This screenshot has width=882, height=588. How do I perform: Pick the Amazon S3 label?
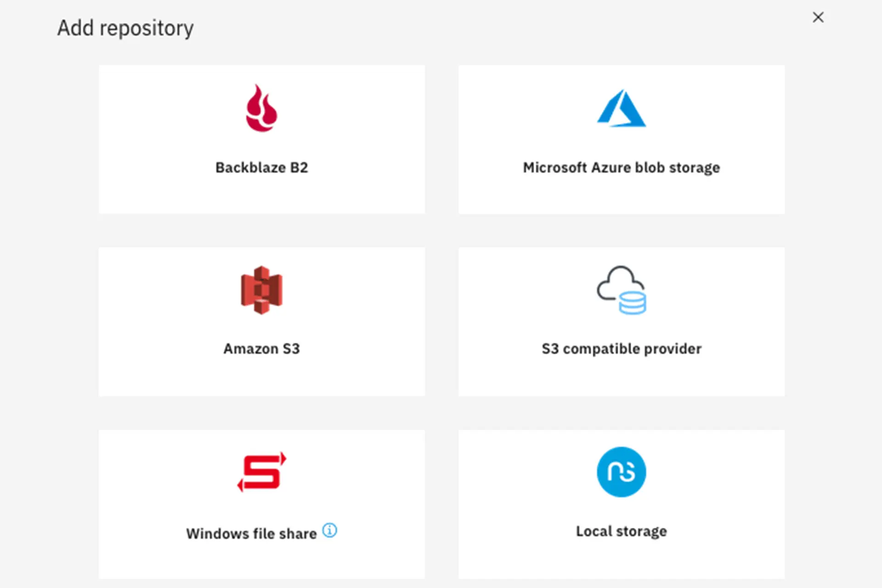(261, 349)
